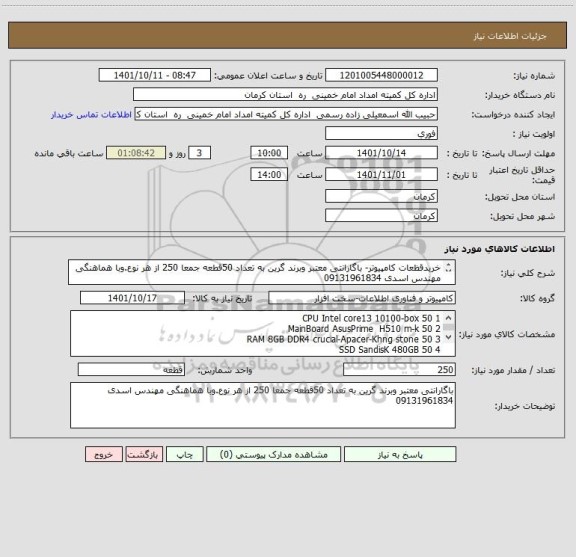Click general description text area
Screen dimensions: 576x557
tap(262, 272)
